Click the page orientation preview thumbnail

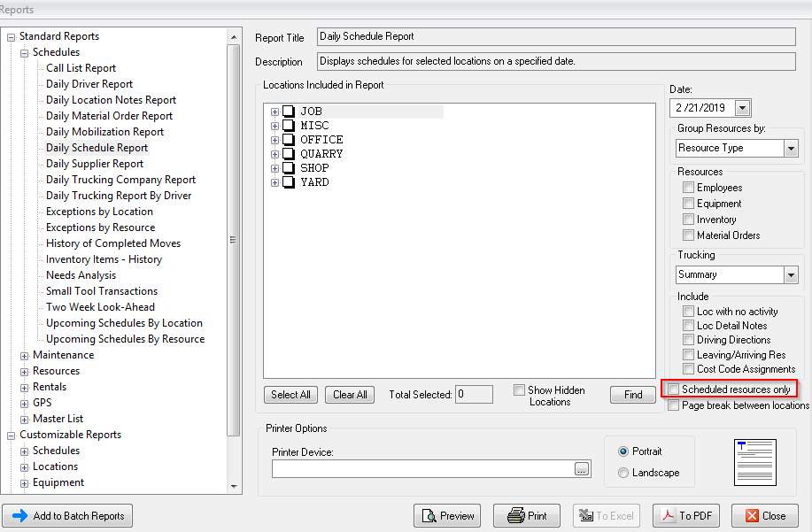pos(756,461)
